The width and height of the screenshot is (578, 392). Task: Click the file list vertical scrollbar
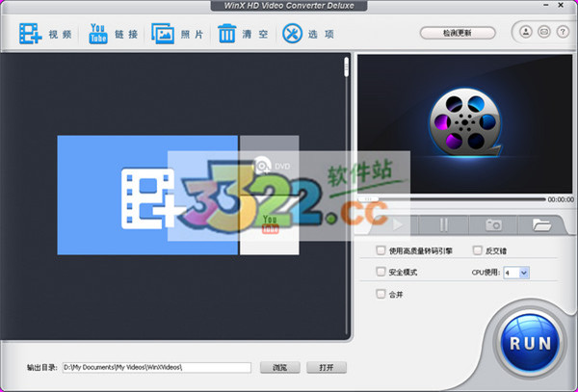click(x=346, y=196)
